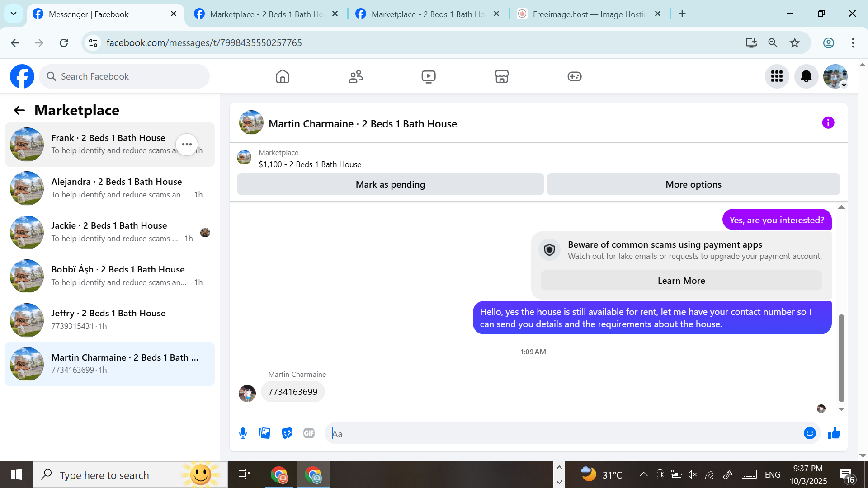Image resolution: width=868 pixels, height=488 pixels.
Task: Open the browser zoom magnifier icon
Action: [x=773, y=43]
